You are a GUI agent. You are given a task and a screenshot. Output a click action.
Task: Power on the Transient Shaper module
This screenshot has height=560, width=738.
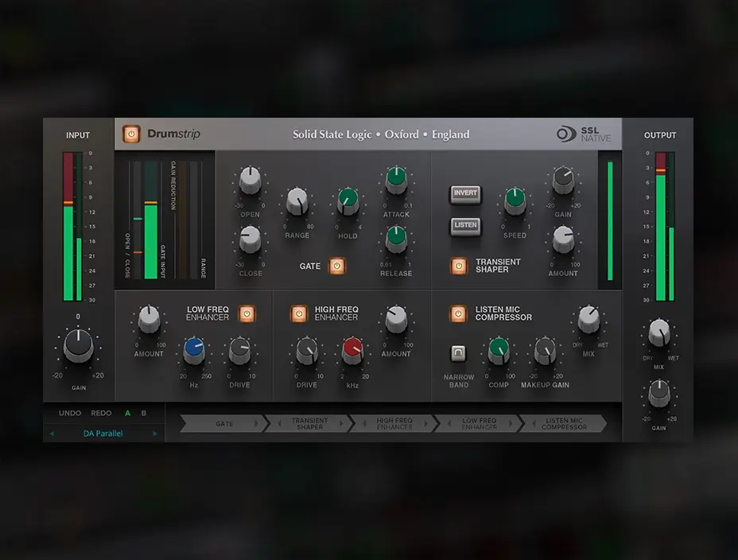click(457, 266)
